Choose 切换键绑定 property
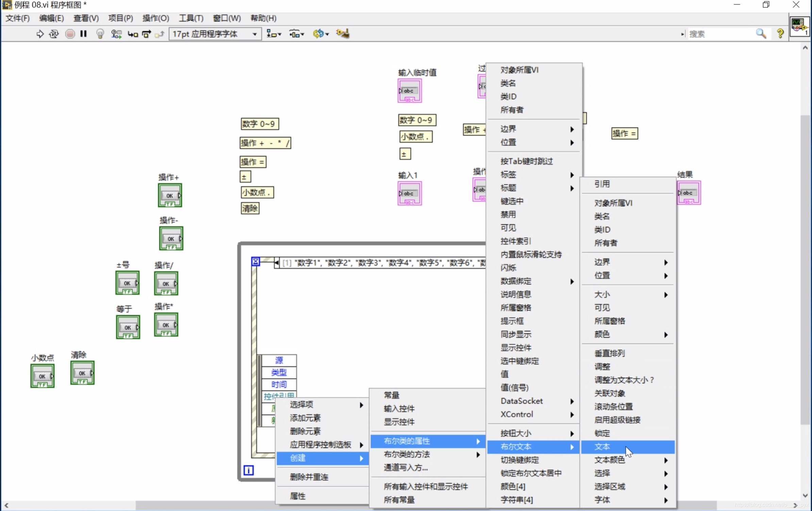812x511 pixels. pos(534,460)
